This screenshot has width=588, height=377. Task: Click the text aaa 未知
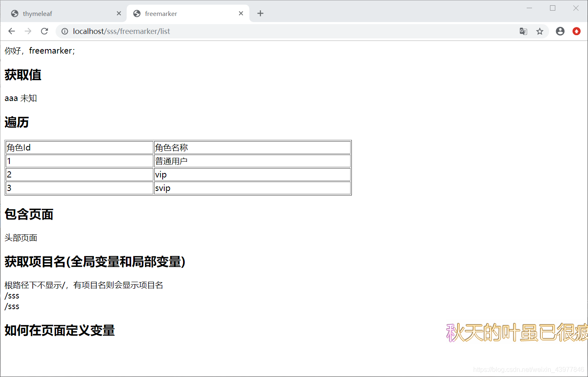coord(21,98)
